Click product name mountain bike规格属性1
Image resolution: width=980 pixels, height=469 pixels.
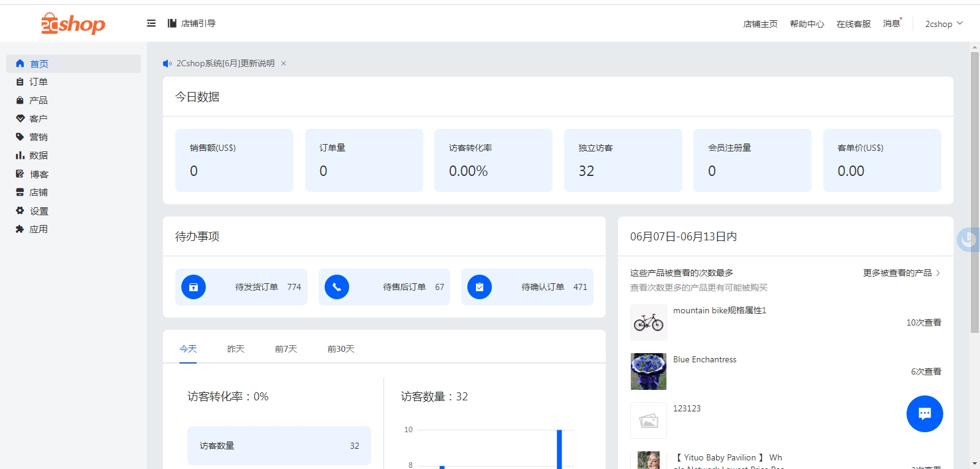720,310
